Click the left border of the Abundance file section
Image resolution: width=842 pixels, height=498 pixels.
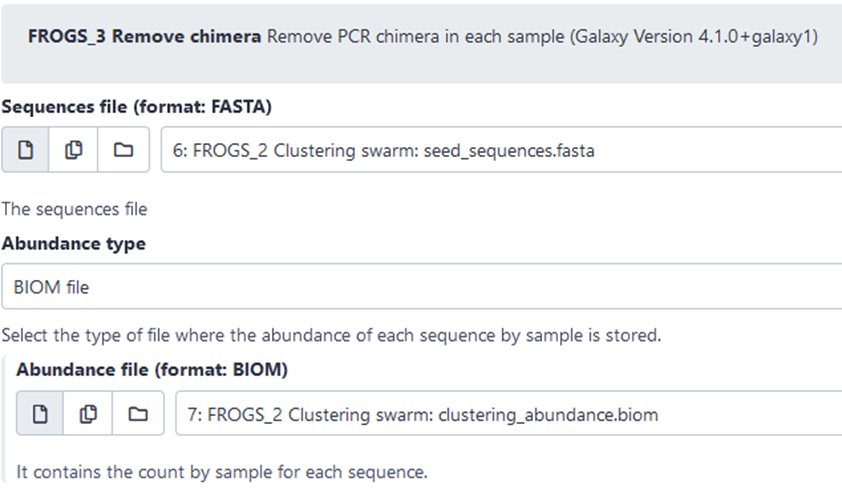3,420
